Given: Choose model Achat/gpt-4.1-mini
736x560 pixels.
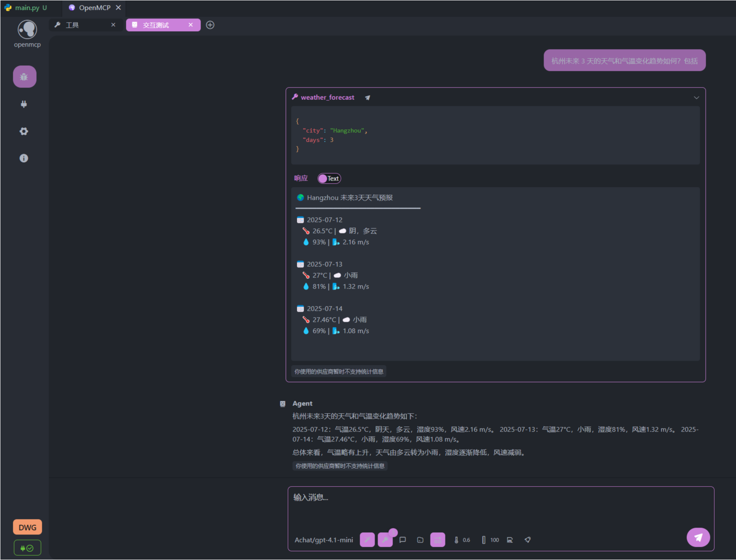Looking at the screenshot, I should 324,540.
